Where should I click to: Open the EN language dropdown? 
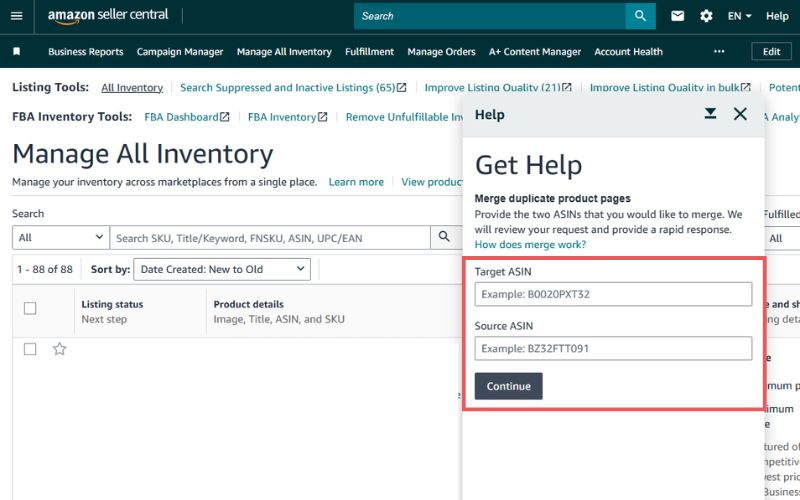pos(739,16)
